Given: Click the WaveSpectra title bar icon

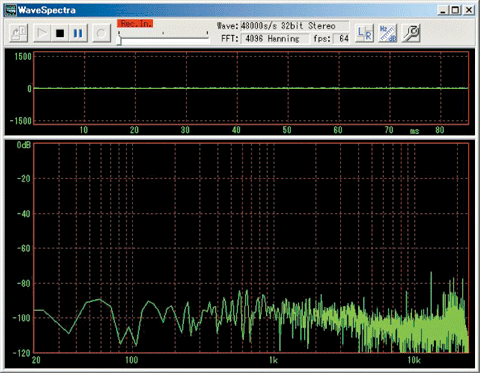Looking at the screenshot, I should point(10,10).
